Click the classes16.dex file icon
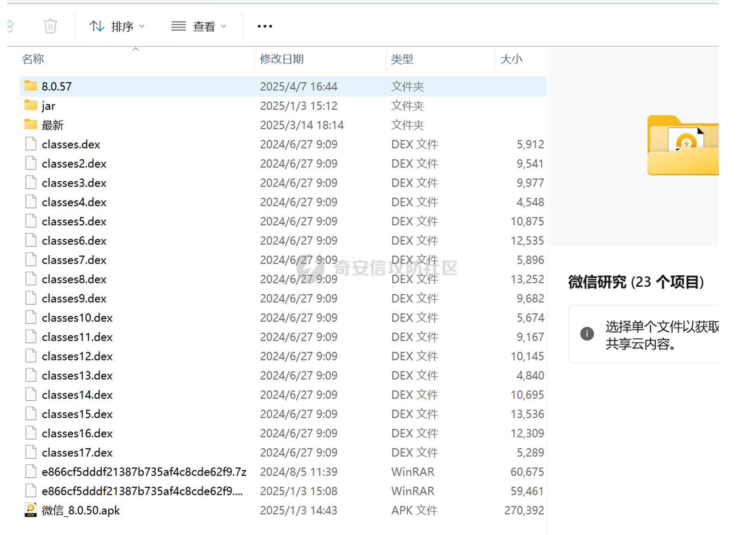 (x=31, y=433)
